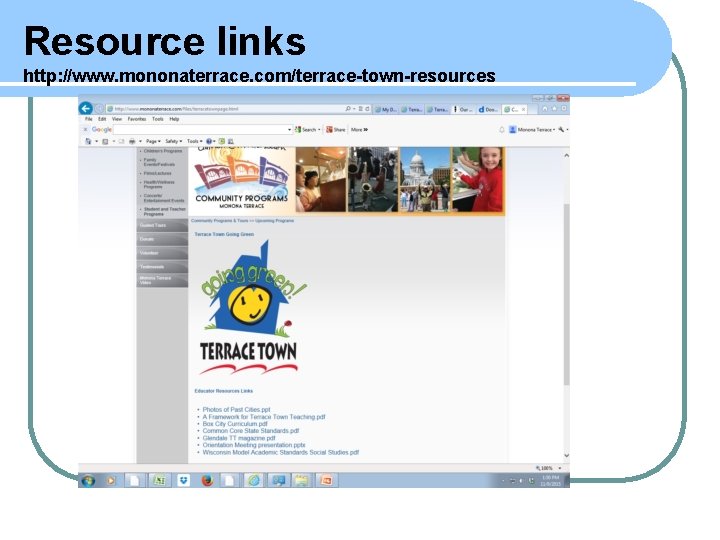The width and height of the screenshot is (720, 540).
Task: Click the Guided Tours sidebar button
Action: 162,225
